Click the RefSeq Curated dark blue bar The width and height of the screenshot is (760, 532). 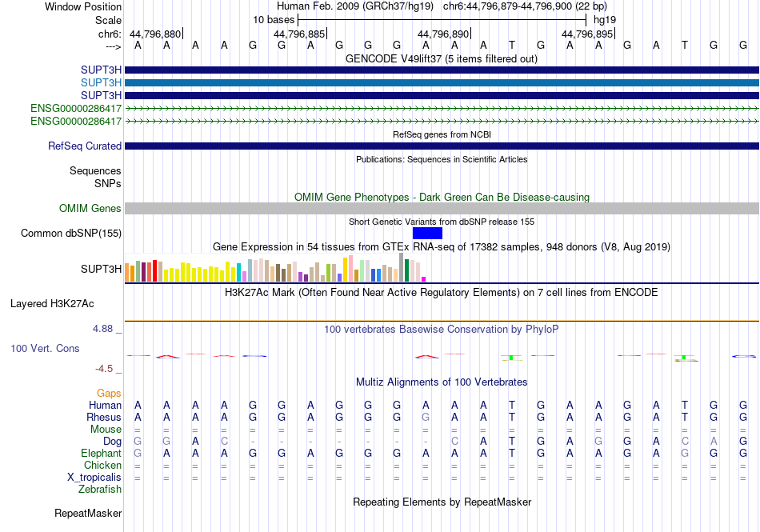coord(442,146)
